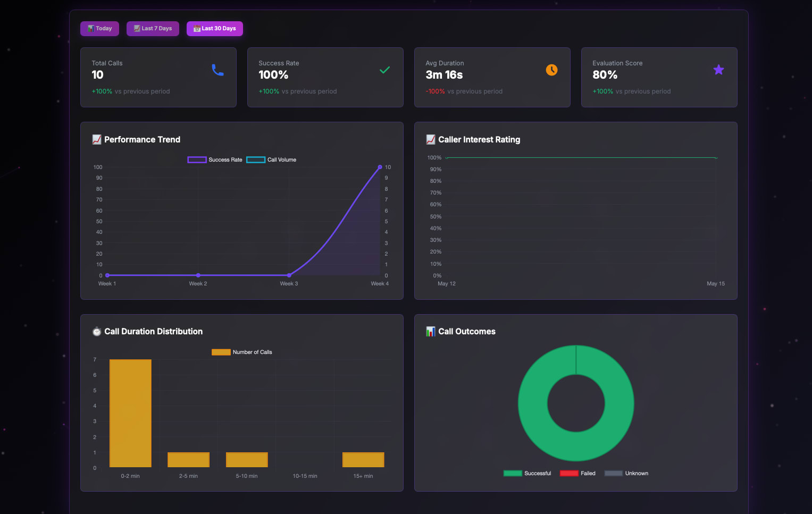Image resolution: width=812 pixels, height=514 pixels.
Task: Click the chart icon beside Performance Trend title
Action: pos(97,139)
